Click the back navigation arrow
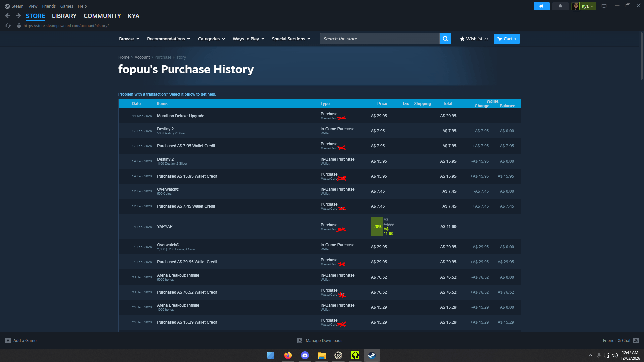 8,16
